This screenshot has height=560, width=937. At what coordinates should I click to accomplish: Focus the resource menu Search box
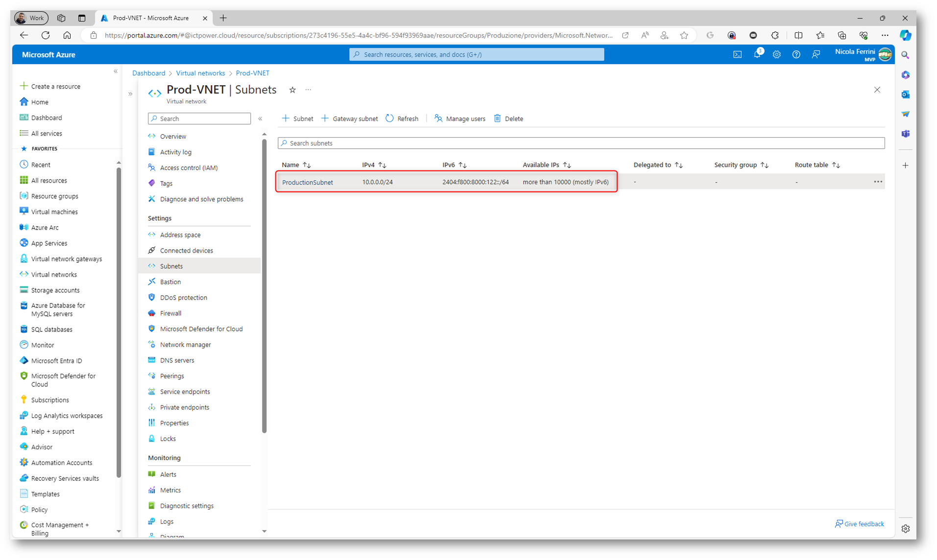click(199, 118)
